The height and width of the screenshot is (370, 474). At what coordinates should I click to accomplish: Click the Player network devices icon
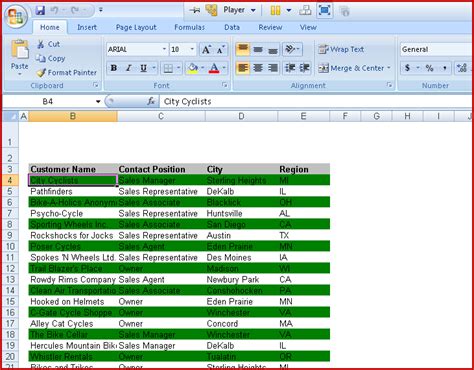tap(305, 10)
